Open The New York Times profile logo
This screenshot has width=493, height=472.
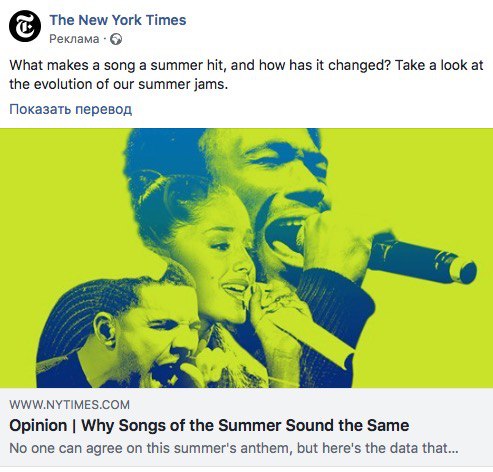coord(25,26)
